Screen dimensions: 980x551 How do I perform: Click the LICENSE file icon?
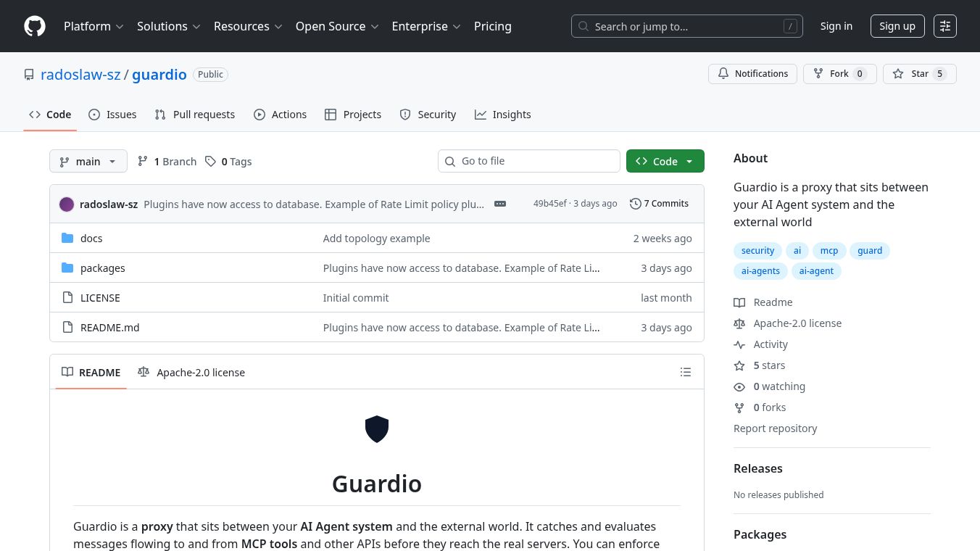(67, 298)
